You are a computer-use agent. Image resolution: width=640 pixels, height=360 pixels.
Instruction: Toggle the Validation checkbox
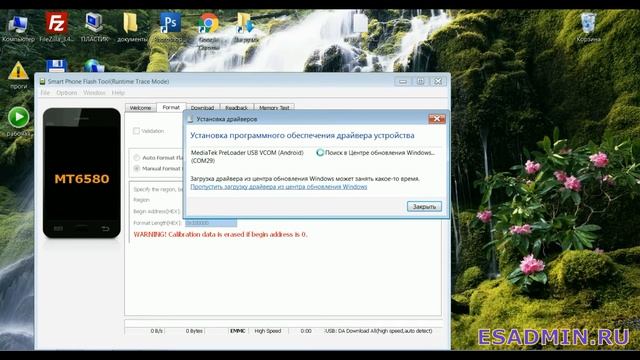coord(136,131)
